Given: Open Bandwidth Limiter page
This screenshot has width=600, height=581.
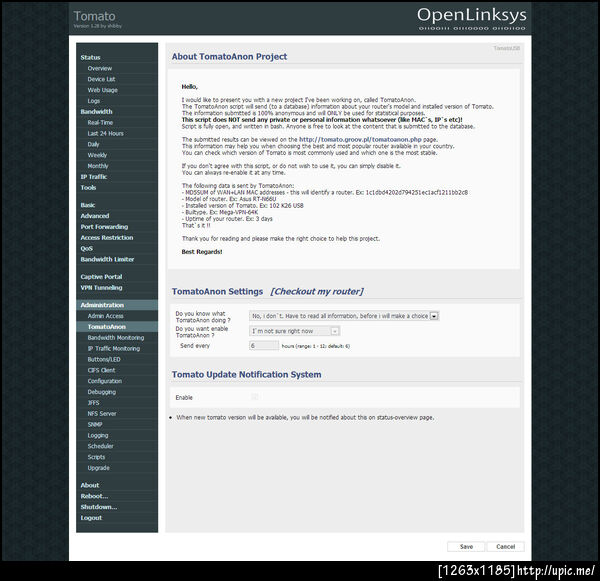Looking at the screenshot, I should 107,259.
